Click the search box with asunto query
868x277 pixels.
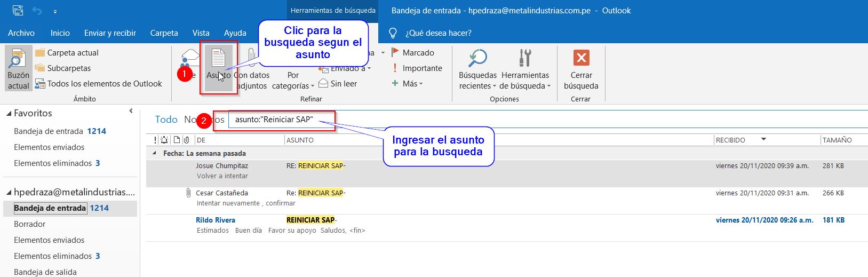(548, 120)
